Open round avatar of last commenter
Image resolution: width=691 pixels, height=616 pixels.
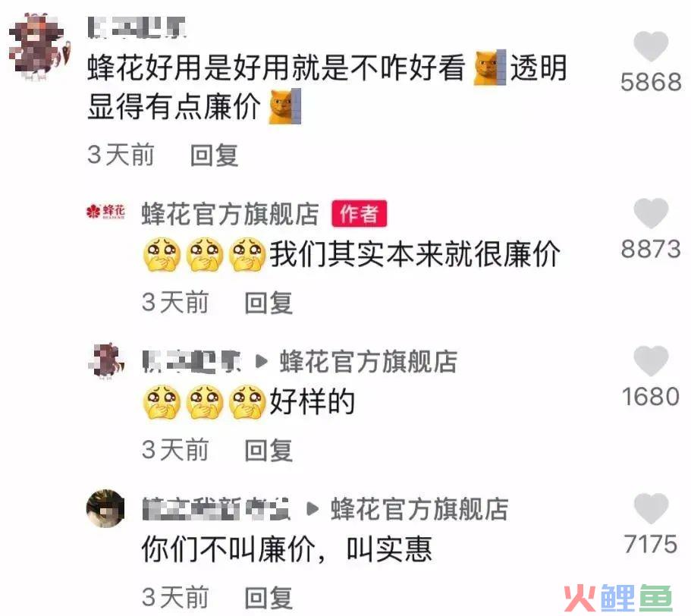point(105,508)
